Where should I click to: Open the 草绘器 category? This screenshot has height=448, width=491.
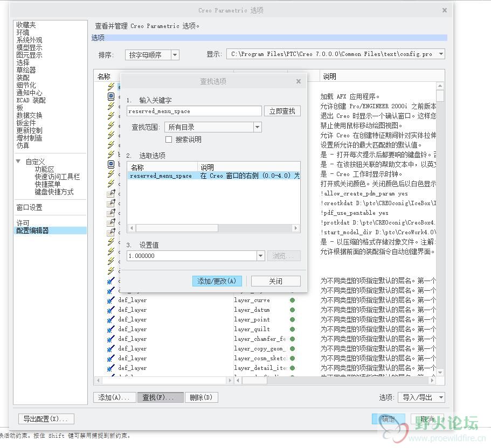[26, 70]
